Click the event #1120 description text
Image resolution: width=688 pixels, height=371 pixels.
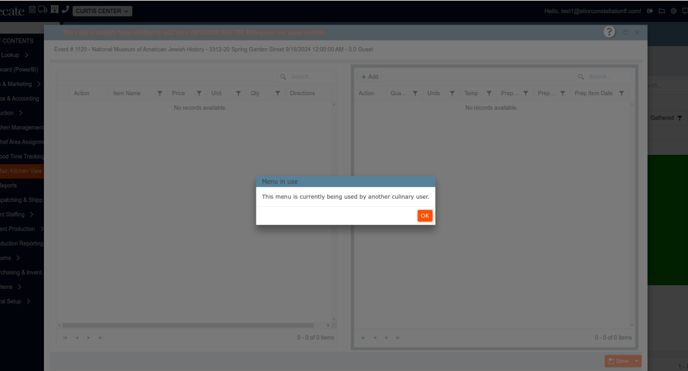point(214,50)
